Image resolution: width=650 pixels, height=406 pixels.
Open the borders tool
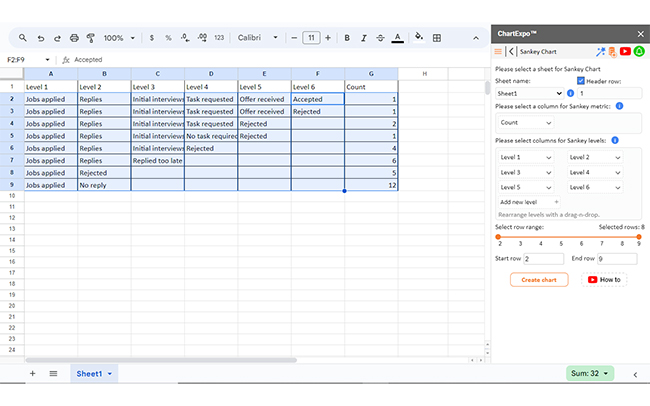(x=437, y=38)
